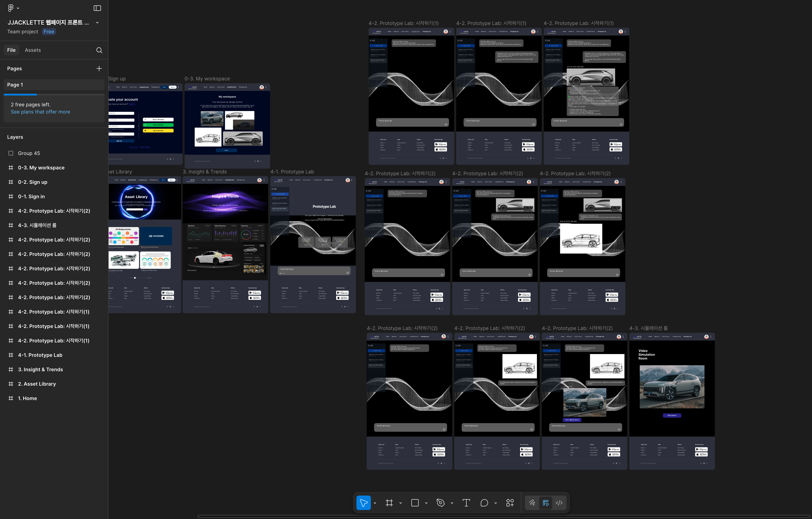The width and height of the screenshot is (812, 519).
Task: Select the Text tool
Action: (466, 503)
